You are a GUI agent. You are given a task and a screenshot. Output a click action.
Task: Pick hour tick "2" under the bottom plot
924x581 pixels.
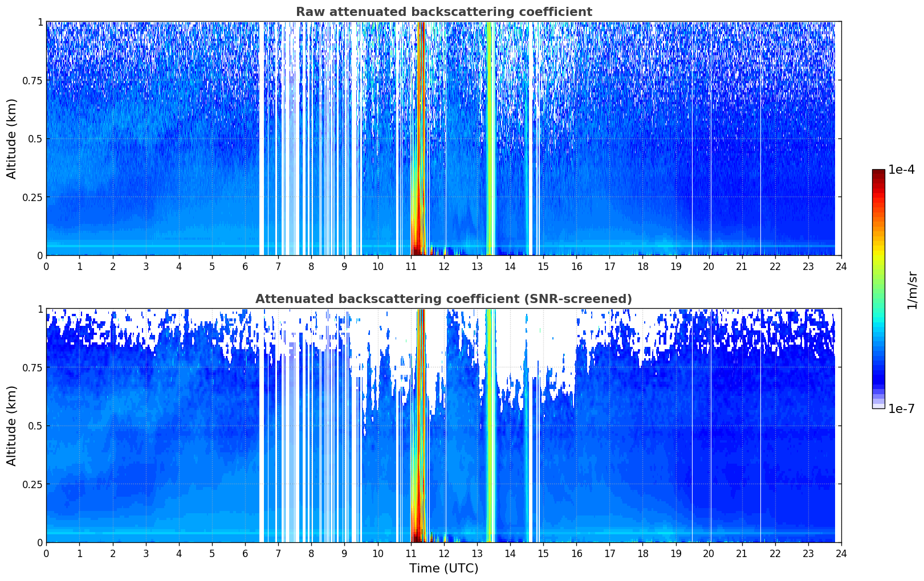click(x=113, y=553)
